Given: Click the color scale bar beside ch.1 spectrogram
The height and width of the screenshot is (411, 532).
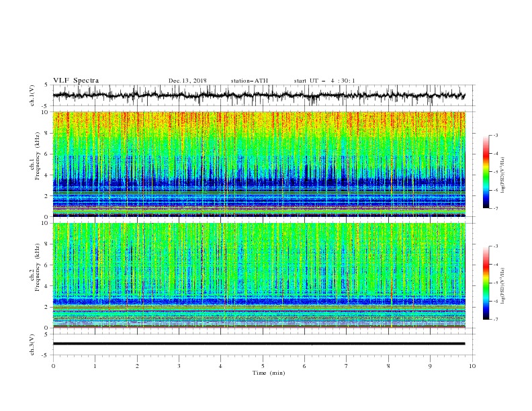Looking at the screenshot, I should pyautogui.click(x=486, y=171).
